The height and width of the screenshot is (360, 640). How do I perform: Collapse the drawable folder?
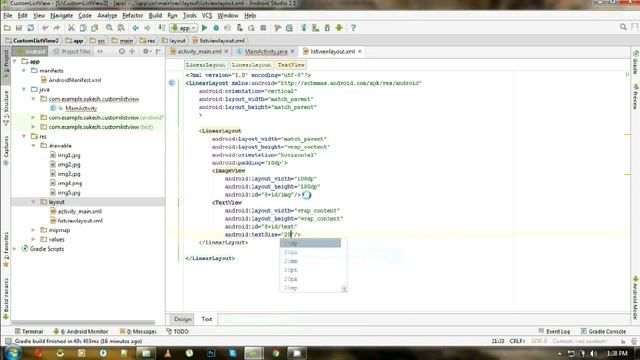click(x=33, y=146)
